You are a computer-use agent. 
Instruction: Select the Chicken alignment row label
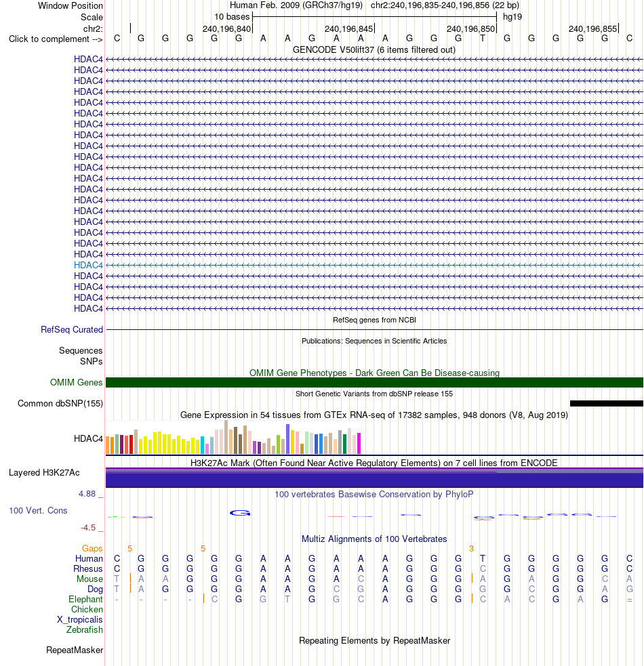click(x=87, y=610)
